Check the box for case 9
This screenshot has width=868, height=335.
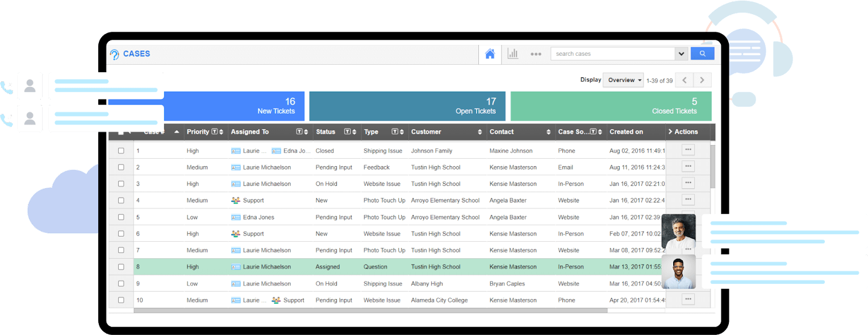pos(121,283)
